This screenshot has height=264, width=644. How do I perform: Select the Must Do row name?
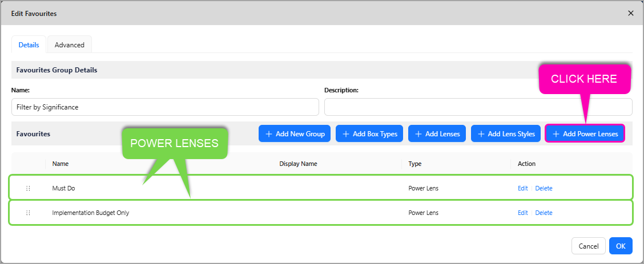click(63, 188)
